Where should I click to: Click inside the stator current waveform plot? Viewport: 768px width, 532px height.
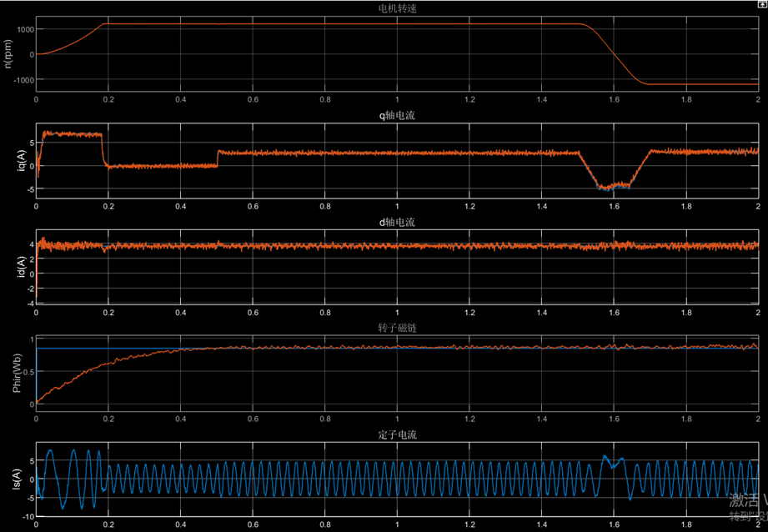(x=397, y=479)
